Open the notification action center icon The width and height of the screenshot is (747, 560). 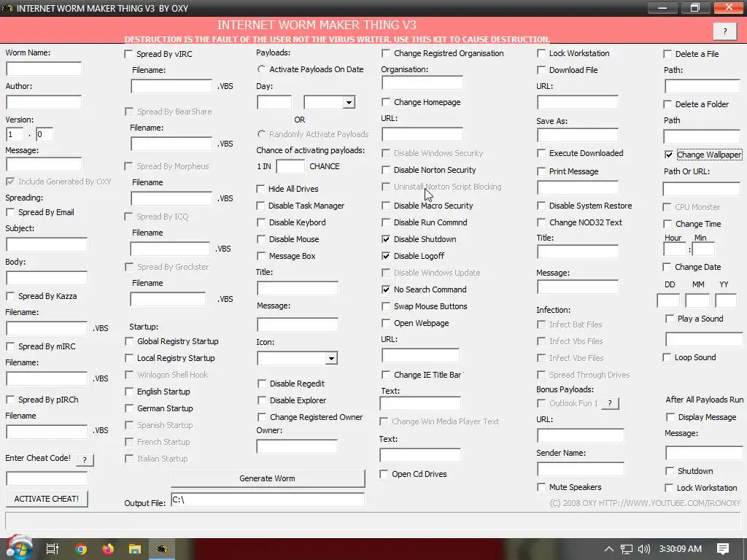pos(723,549)
